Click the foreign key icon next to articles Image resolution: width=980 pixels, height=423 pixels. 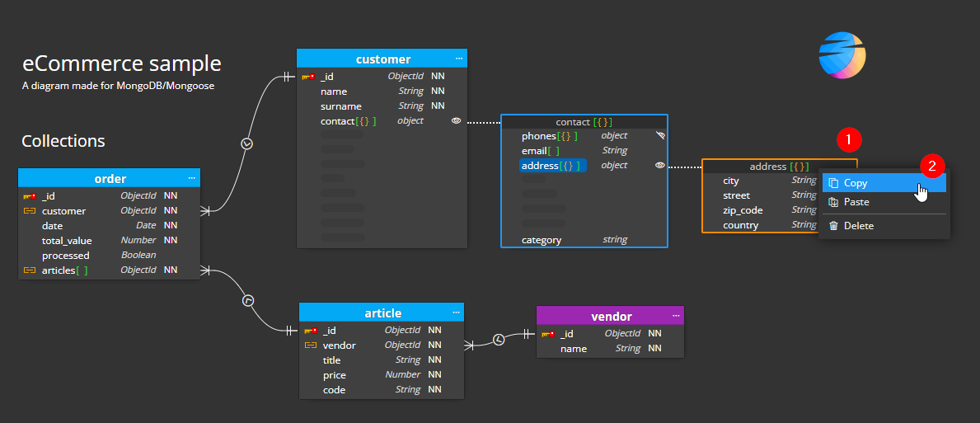[x=30, y=270]
